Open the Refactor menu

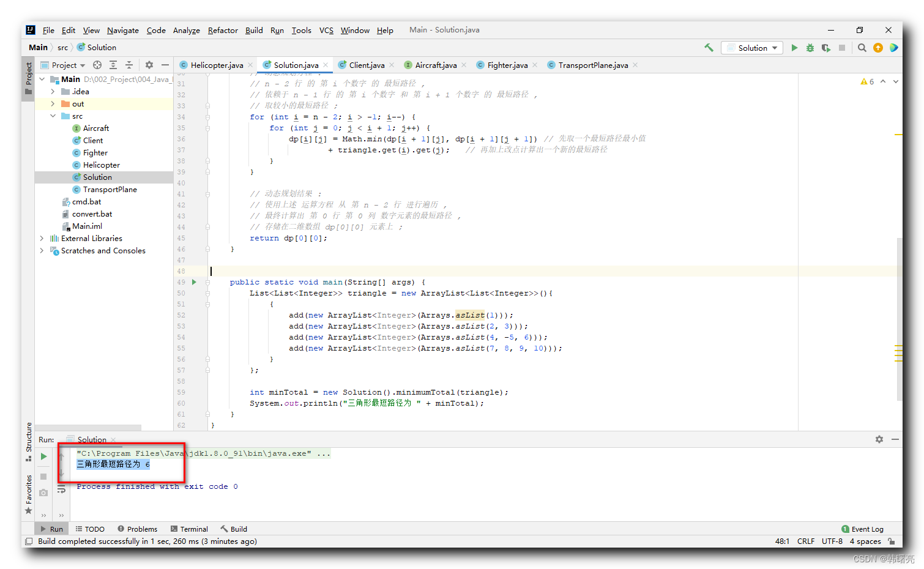pos(223,30)
